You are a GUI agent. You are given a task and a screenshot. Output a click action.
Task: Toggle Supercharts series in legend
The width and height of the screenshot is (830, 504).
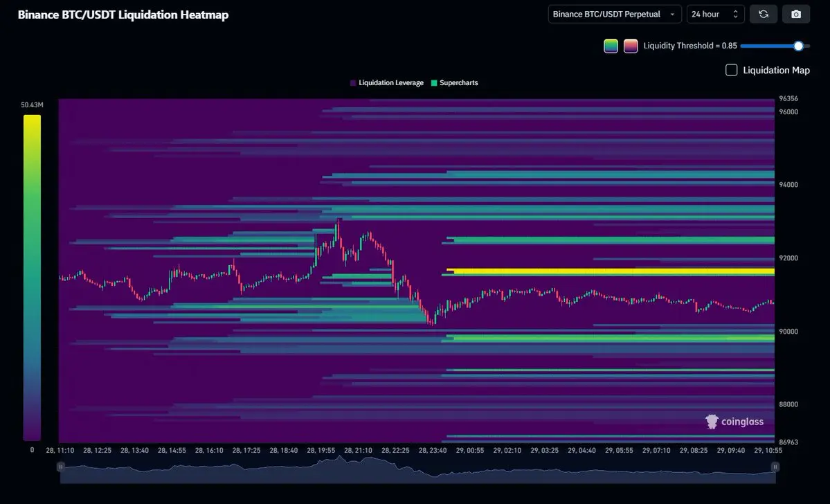(458, 83)
